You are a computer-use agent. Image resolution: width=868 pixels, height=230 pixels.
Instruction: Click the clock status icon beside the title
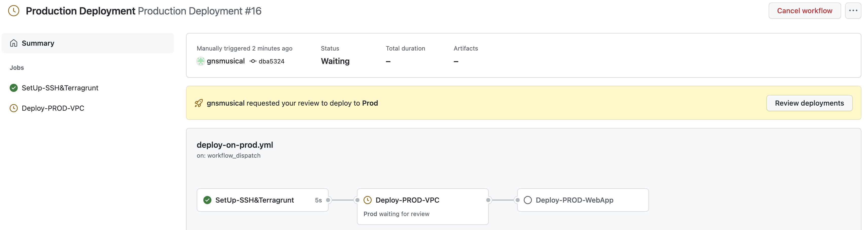[13, 11]
